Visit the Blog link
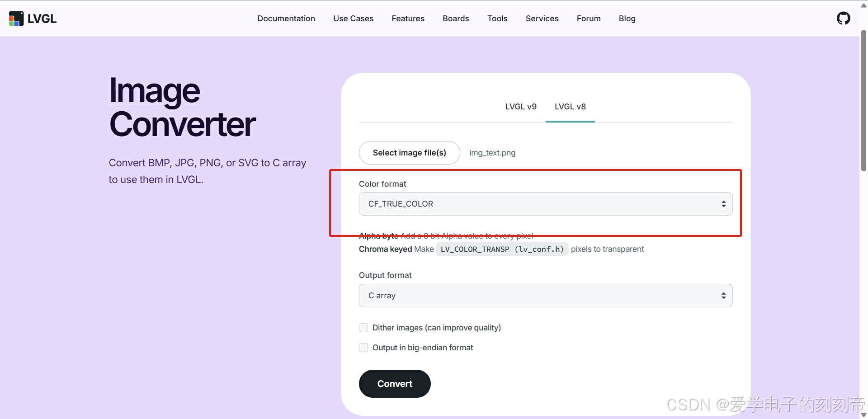 point(627,19)
